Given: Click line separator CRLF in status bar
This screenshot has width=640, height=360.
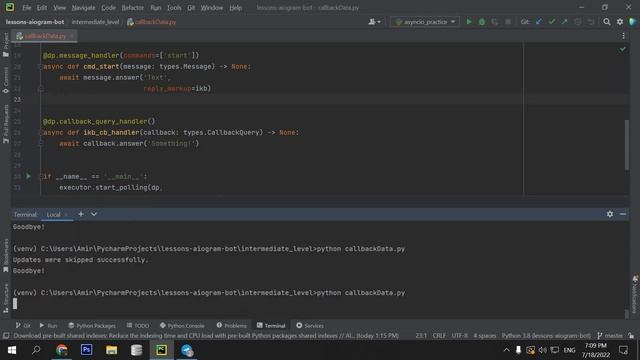Looking at the screenshot, I should [x=439, y=336].
